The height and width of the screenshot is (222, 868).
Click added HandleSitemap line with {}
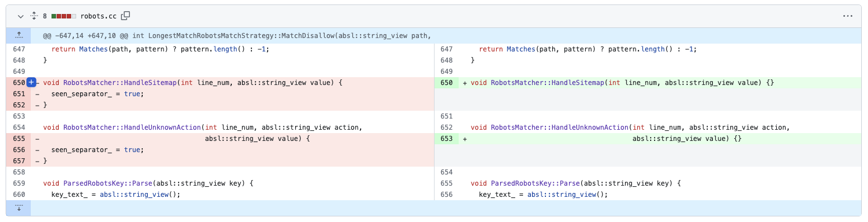point(622,83)
